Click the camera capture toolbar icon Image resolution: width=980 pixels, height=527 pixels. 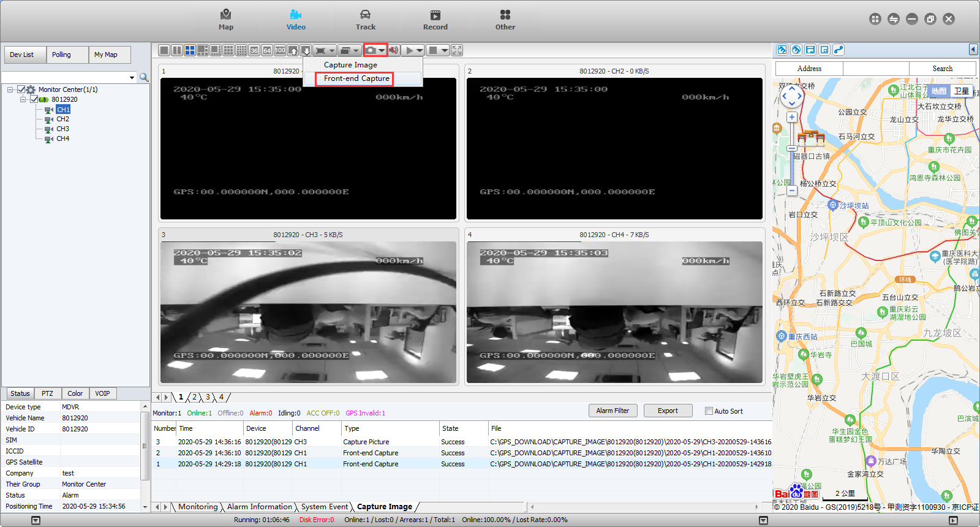371,50
